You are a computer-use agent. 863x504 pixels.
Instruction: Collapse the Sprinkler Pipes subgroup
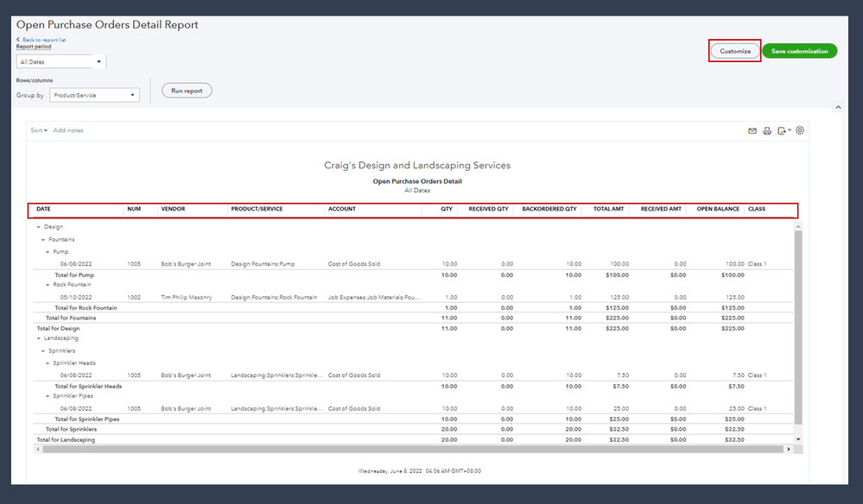48,396
